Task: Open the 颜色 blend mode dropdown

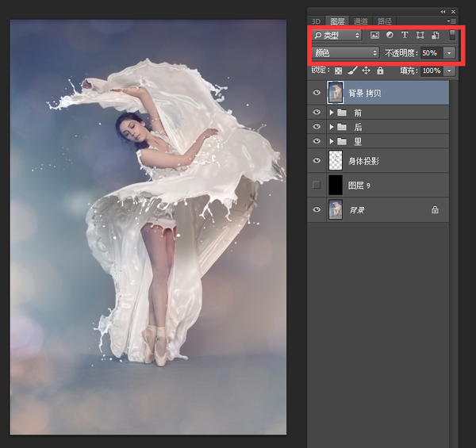Action: [x=345, y=53]
